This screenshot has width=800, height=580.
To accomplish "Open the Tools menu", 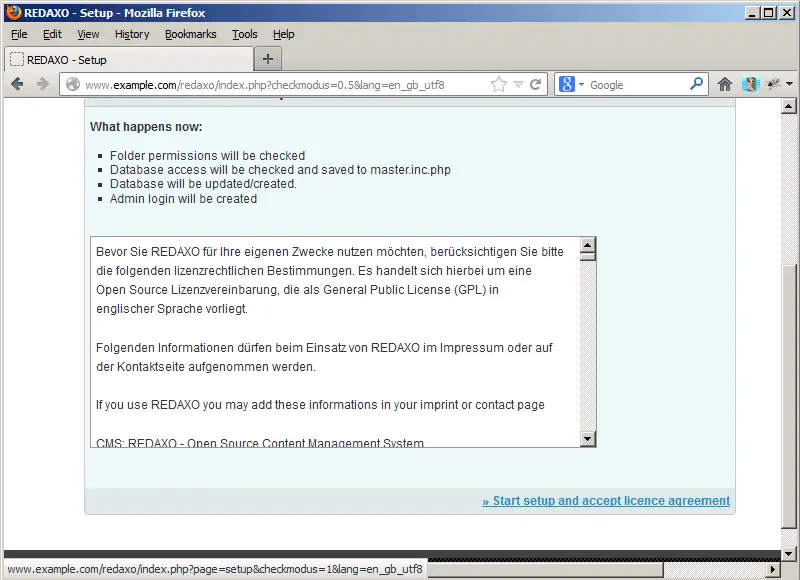I will pyautogui.click(x=244, y=34).
